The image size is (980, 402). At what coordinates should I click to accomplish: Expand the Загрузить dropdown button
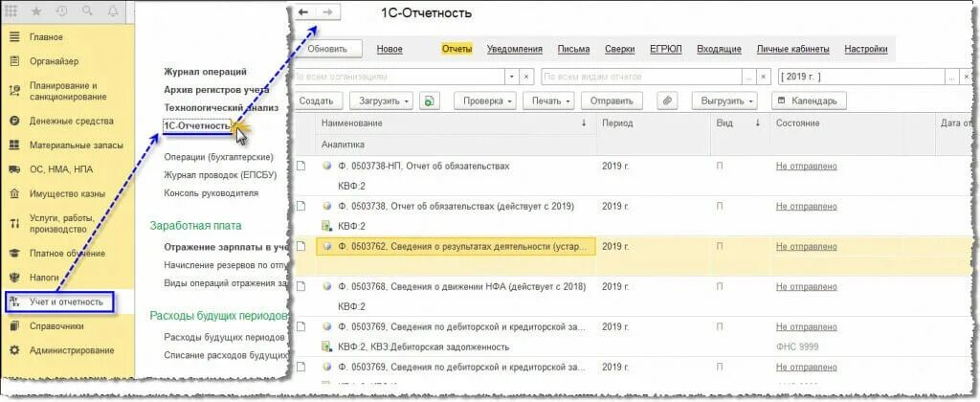(381, 100)
